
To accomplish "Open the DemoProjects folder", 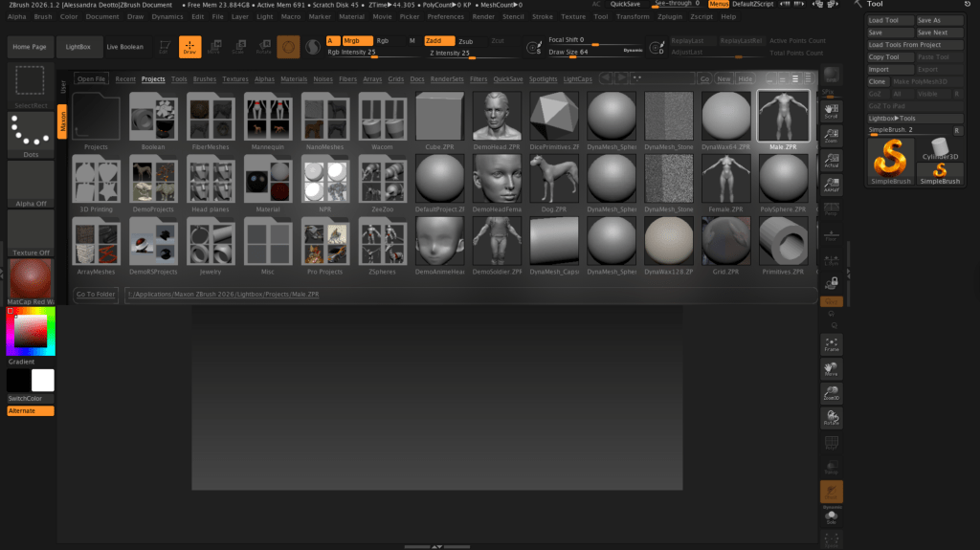I will 153,181.
